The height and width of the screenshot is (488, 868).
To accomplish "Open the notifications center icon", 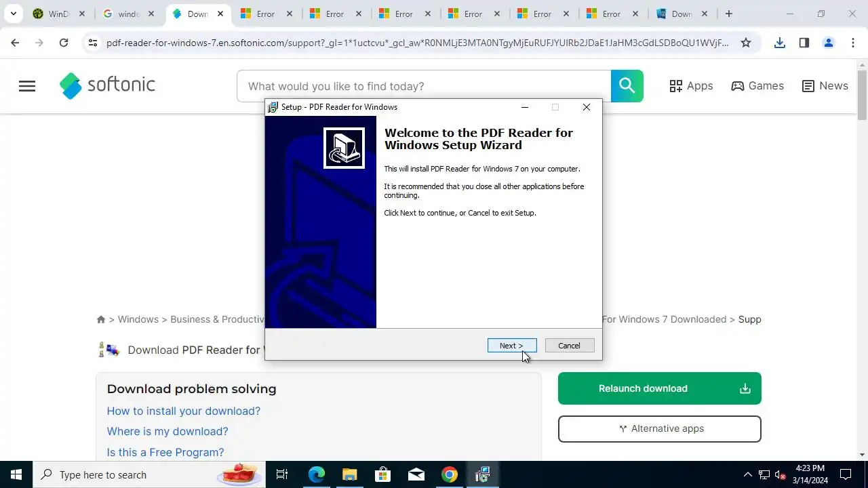I will click(x=846, y=474).
